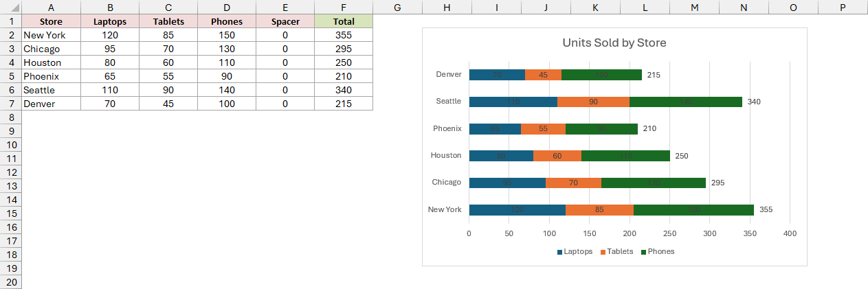Click Seattle's orange Tablets bar segment
The image size is (868, 289).
coord(593,102)
